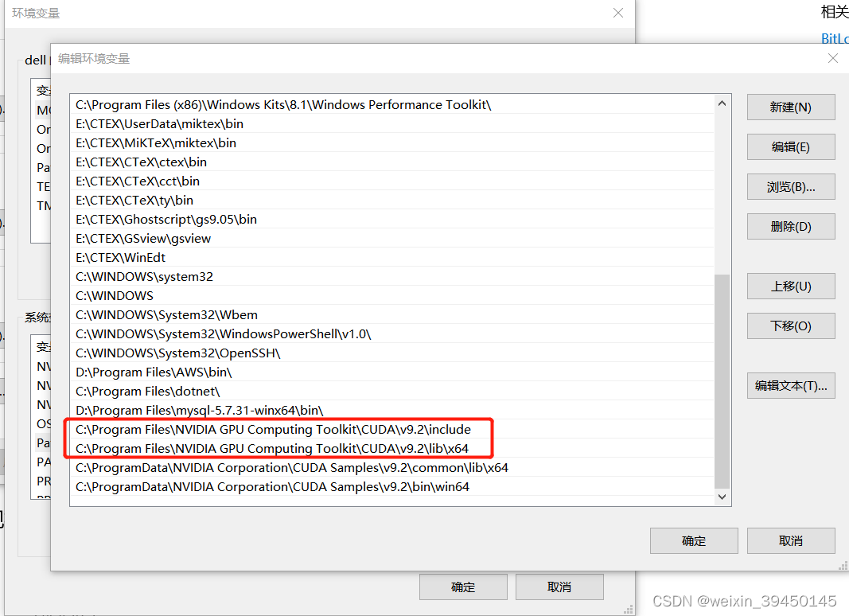The height and width of the screenshot is (616, 849).
Task: Select E:\CTEX\WinEdt entry
Action: pyautogui.click(x=392, y=257)
